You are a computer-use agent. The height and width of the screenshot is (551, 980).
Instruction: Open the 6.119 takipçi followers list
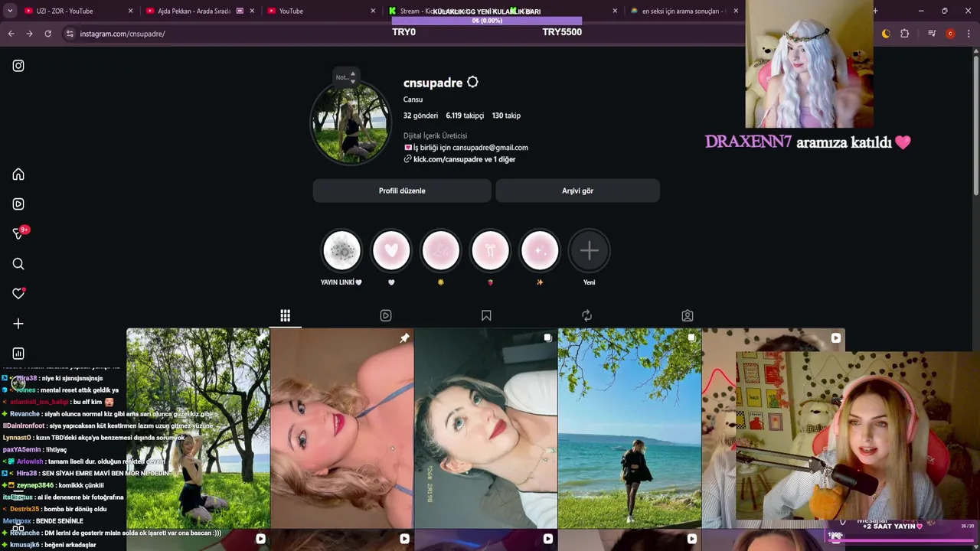coord(465,116)
